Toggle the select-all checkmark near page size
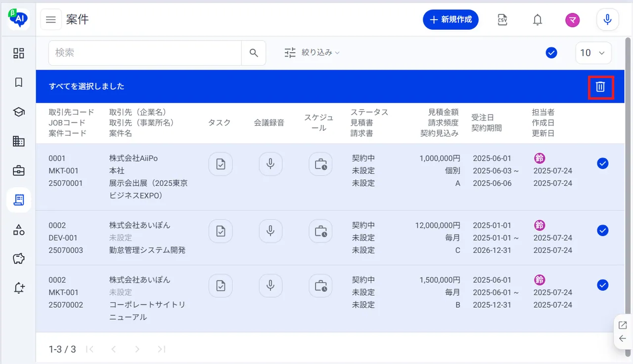The width and height of the screenshot is (633, 364). [x=551, y=53]
